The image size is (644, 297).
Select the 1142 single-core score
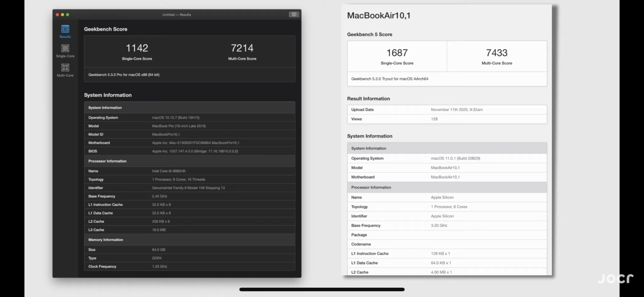pyautogui.click(x=137, y=48)
